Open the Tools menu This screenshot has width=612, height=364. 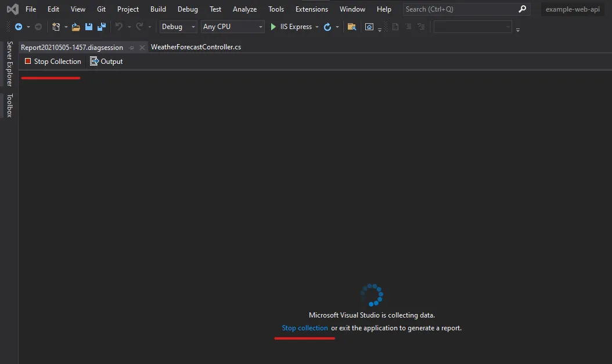(x=276, y=9)
